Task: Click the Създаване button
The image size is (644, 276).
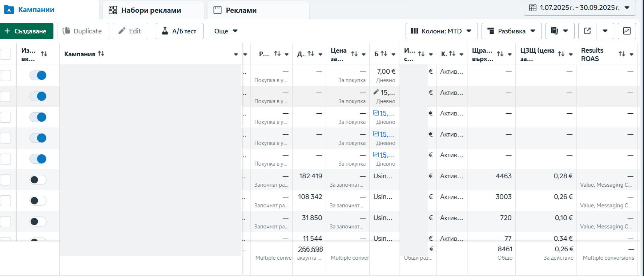Action: tap(27, 31)
